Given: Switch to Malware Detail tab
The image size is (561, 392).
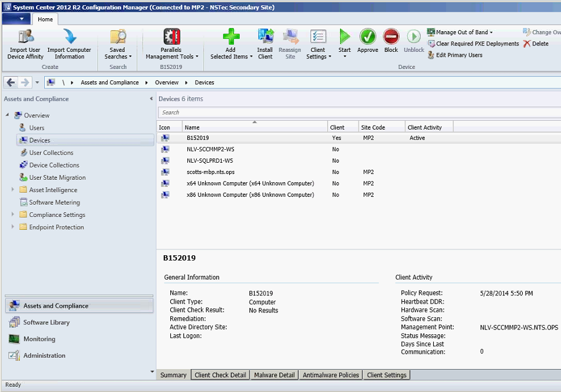Looking at the screenshot, I should [x=275, y=375].
